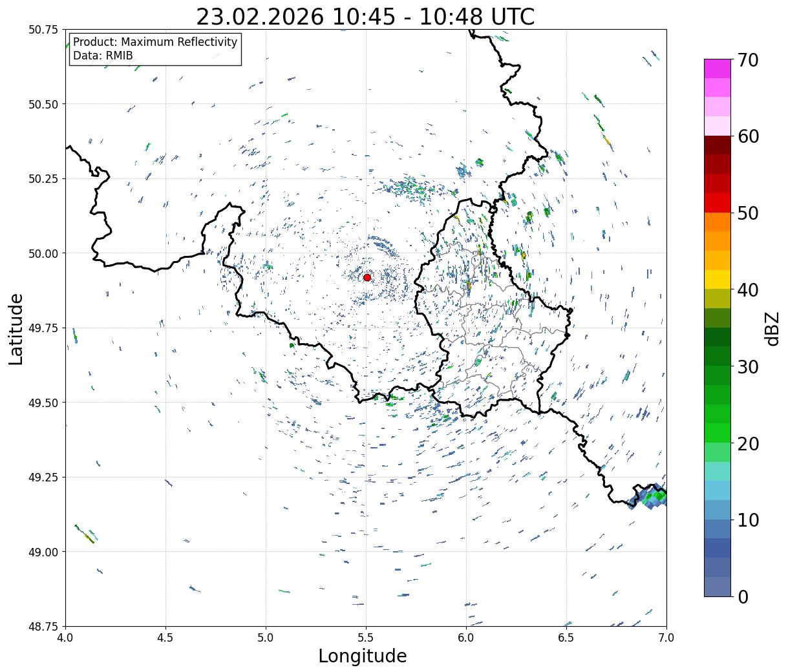The width and height of the screenshot is (788, 672).
Task: Click the longitude tick label 5.0
Action: click(x=266, y=637)
